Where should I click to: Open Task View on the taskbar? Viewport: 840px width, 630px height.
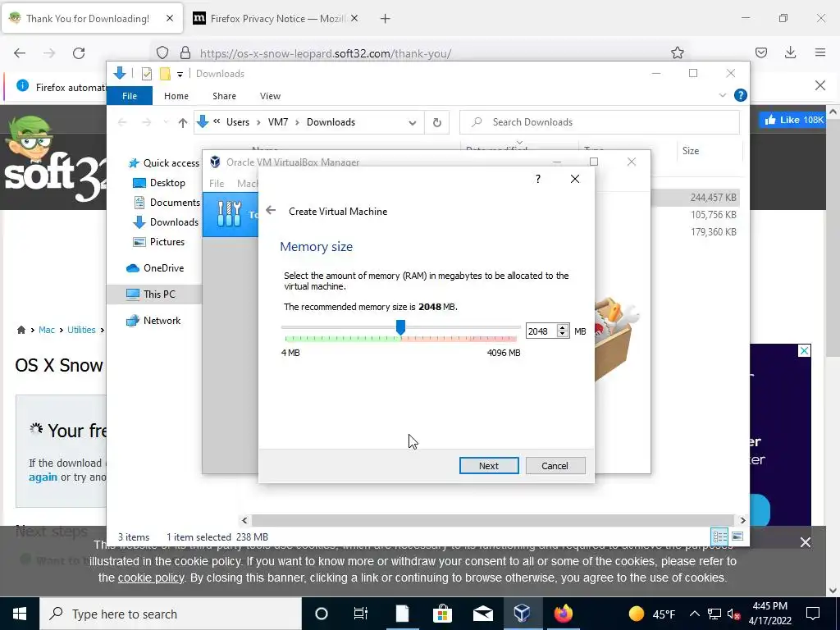click(361, 614)
